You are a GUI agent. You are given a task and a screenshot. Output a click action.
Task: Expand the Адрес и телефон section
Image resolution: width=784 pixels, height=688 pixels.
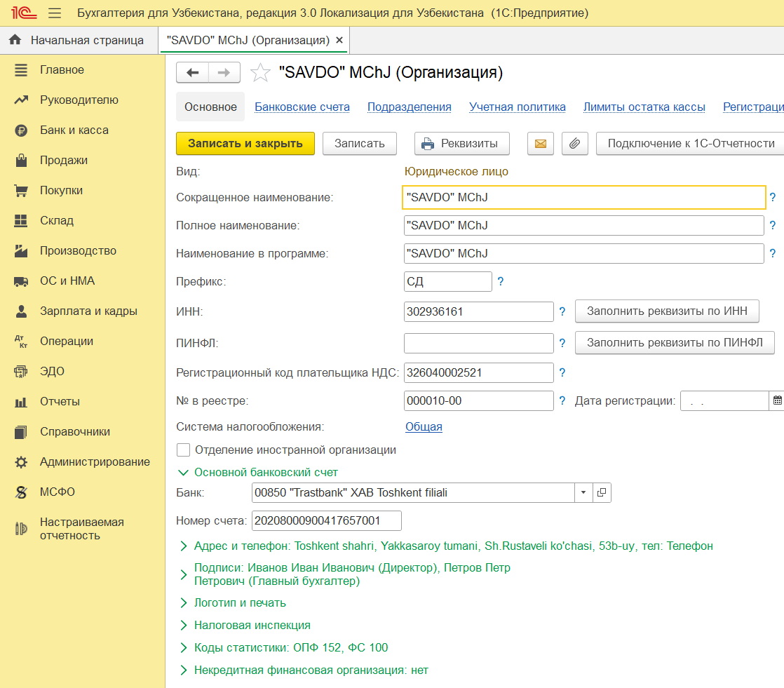183,546
